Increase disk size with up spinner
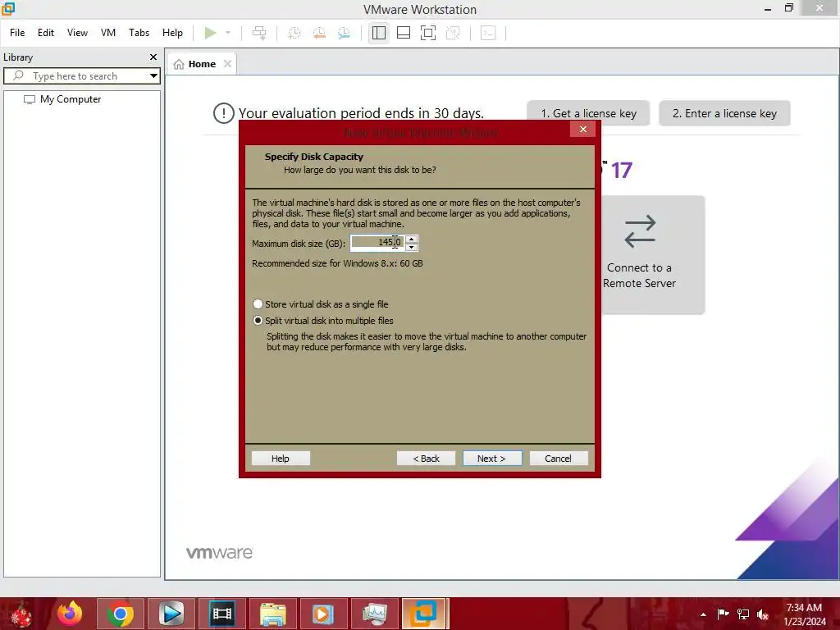Image resolution: width=840 pixels, height=630 pixels. click(x=412, y=239)
